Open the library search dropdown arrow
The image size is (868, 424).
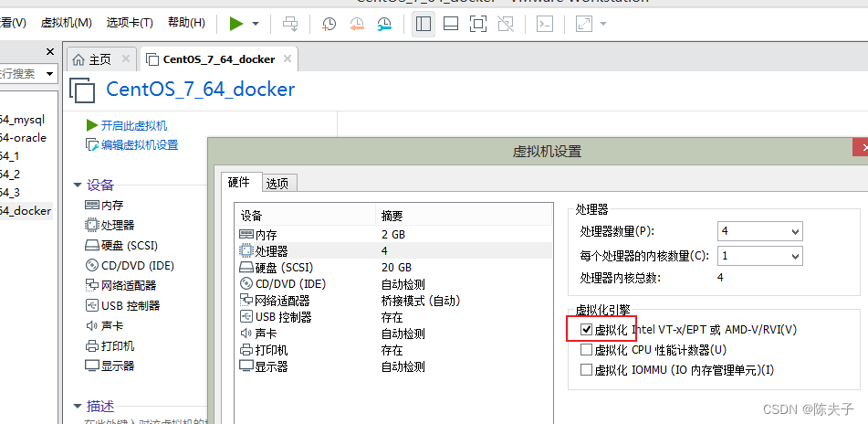(x=50, y=74)
